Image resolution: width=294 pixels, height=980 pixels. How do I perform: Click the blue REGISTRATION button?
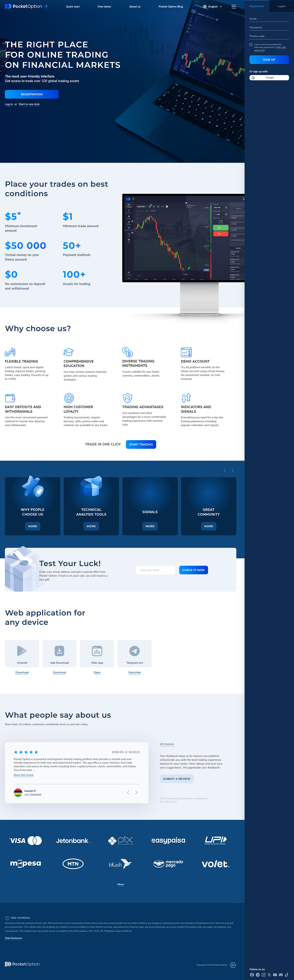tap(31, 94)
